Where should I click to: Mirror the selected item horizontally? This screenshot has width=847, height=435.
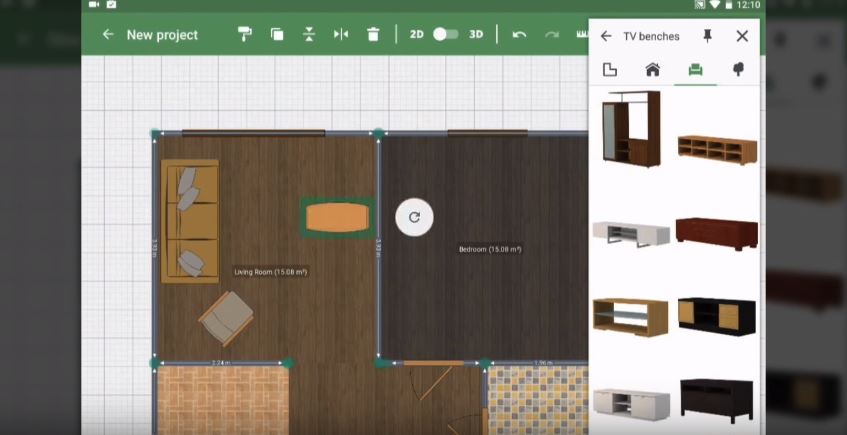[341, 35]
